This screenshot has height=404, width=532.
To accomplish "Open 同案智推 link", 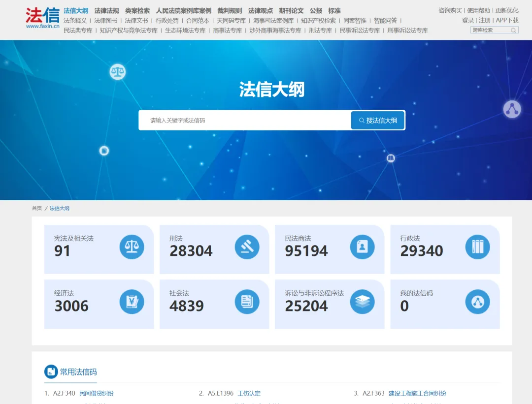I will pyautogui.click(x=355, y=21).
